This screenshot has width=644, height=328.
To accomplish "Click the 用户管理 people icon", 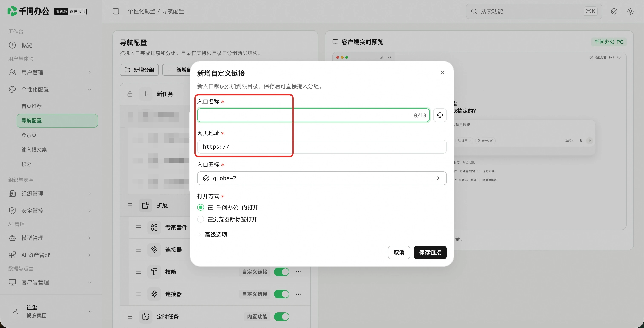I will tap(12, 72).
